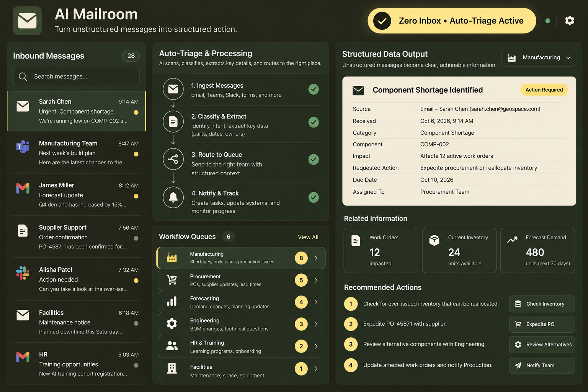
Task: Click the Ingest Messages envelope step icon
Action: coord(173,89)
